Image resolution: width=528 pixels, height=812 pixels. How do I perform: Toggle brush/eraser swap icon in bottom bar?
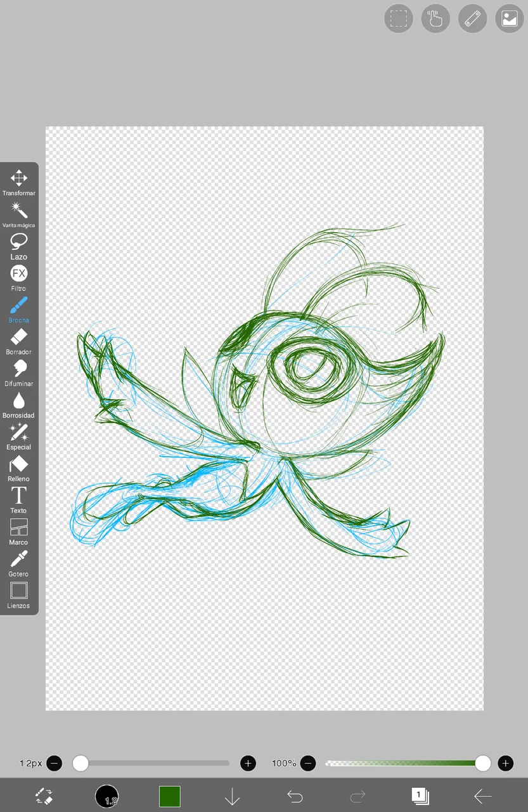click(x=44, y=796)
